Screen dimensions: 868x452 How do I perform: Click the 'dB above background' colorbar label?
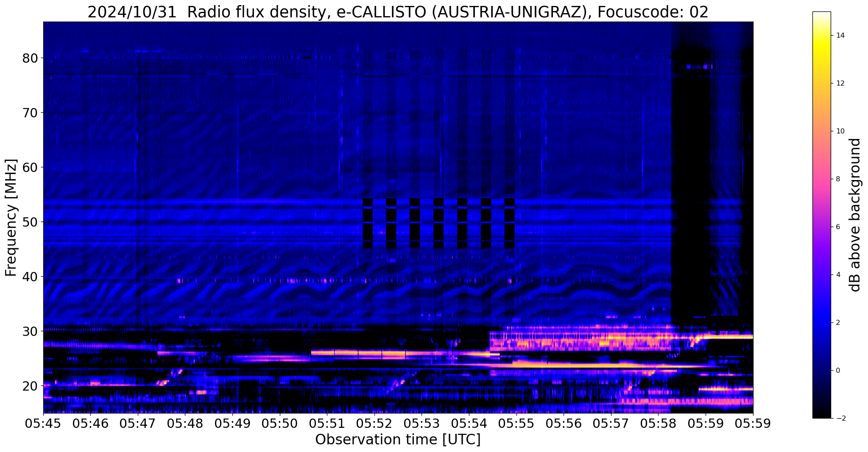tap(855, 215)
